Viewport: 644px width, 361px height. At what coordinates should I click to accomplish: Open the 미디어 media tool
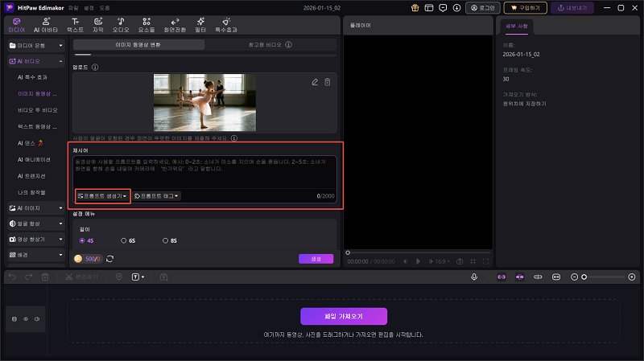[16, 25]
